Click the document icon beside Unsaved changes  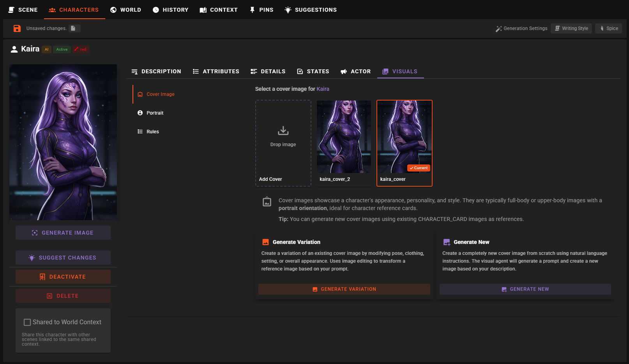tap(73, 28)
